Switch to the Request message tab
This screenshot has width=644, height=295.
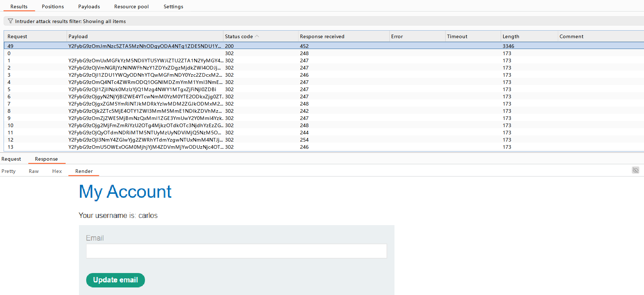coord(11,159)
